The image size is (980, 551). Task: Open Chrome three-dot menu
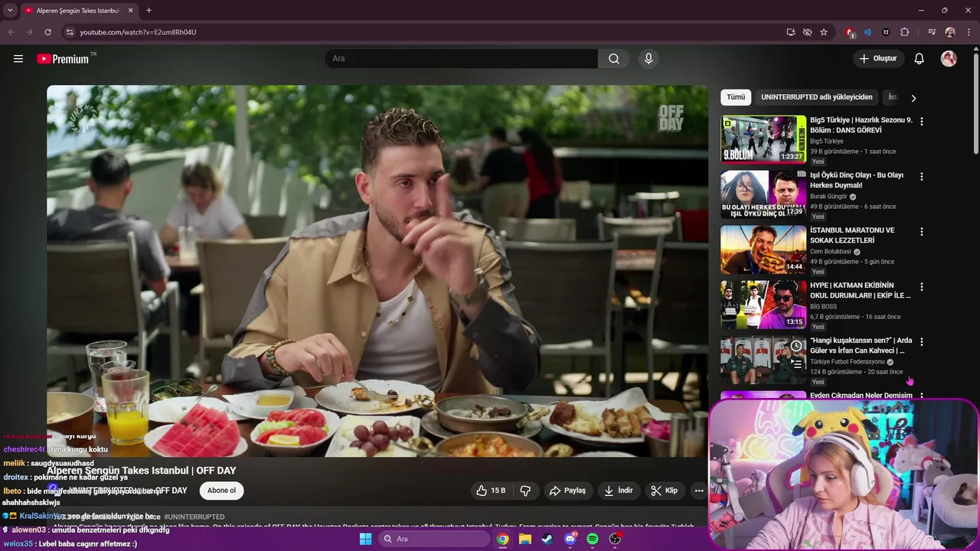[968, 32]
